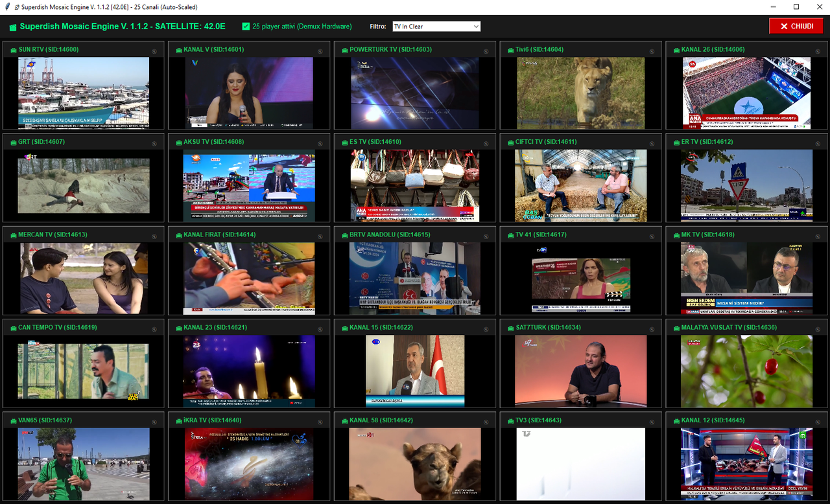Image resolution: width=830 pixels, height=504 pixels.
Task: Toggle audio icon on MK TV tile
Action: click(x=818, y=236)
